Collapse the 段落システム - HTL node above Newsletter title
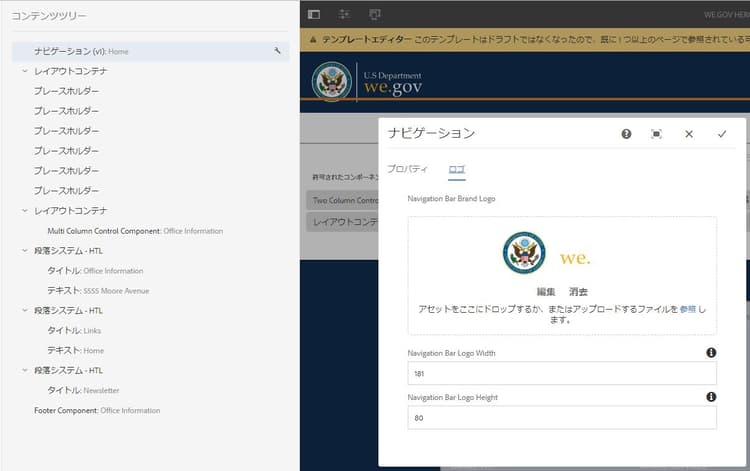 click(24, 370)
